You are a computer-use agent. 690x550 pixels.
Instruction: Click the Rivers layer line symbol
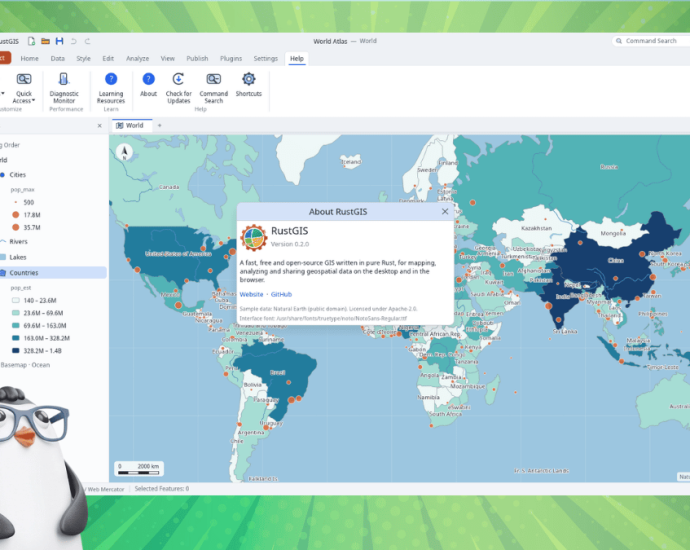[x=3, y=242]
